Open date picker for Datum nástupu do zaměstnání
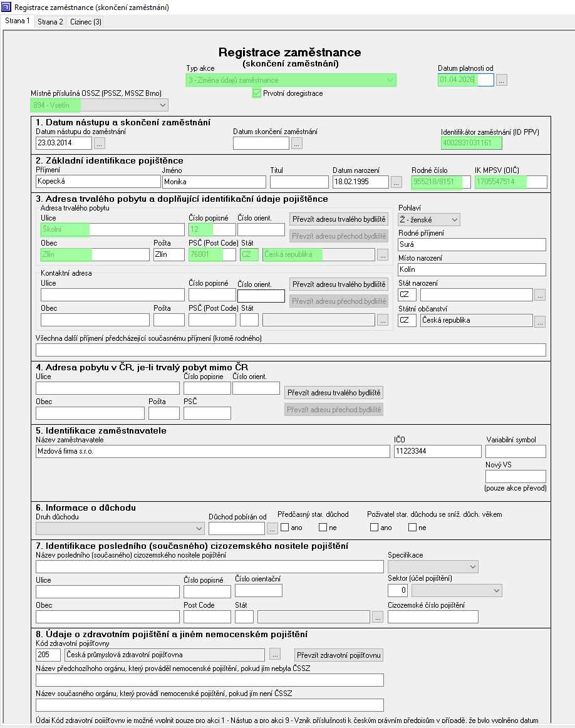 point(100,143)
